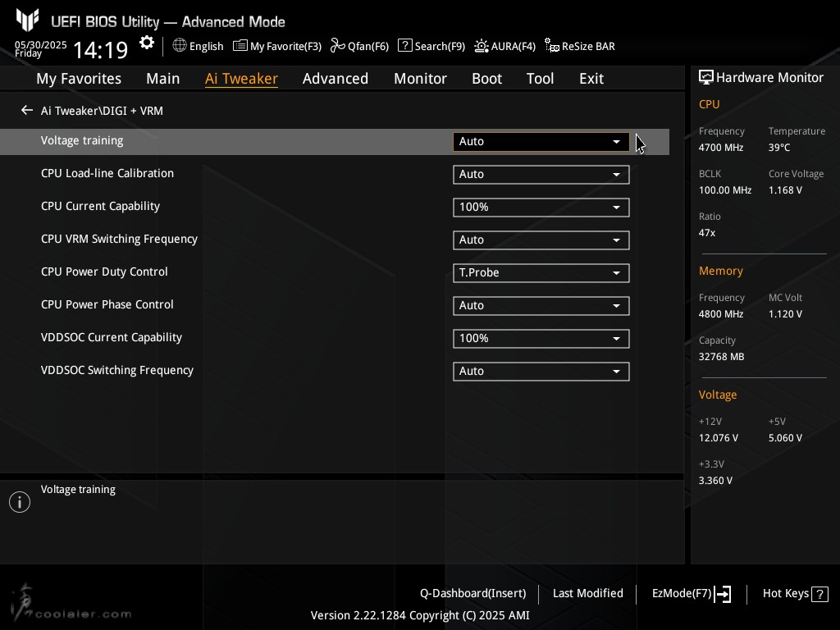
Task: Click +5V reading 5.060 V
Action: [785, 438]
